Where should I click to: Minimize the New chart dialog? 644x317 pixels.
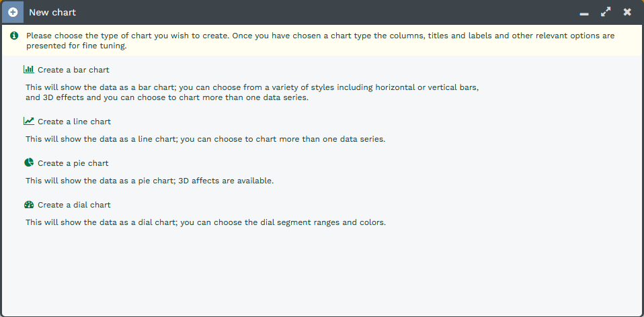pyautogui.click(x=584, y=13)
